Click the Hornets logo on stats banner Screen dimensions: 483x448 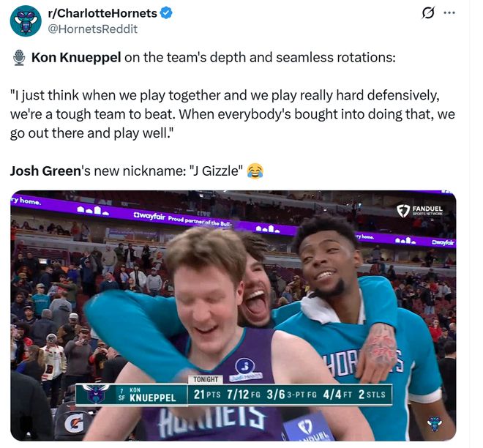(97, 393)
